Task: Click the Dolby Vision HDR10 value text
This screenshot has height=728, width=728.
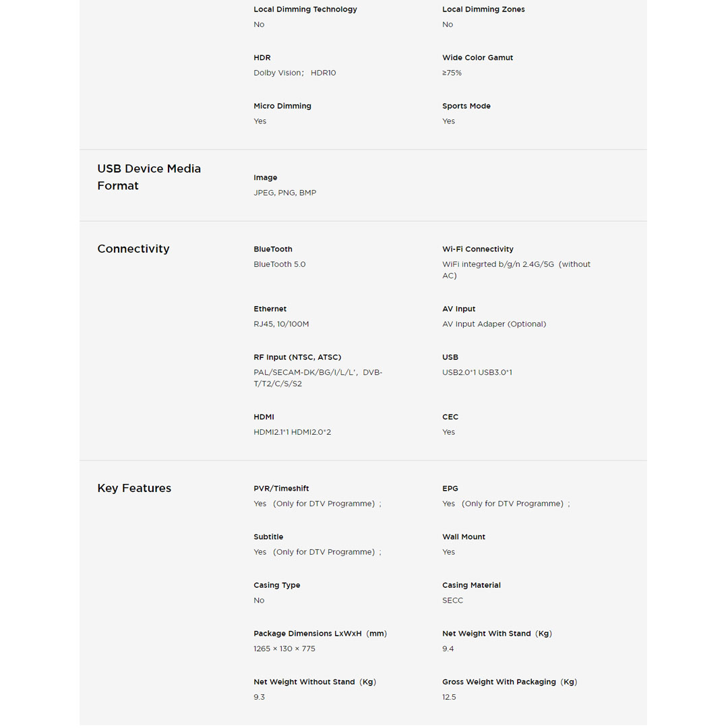Action: tap(295, 73)
